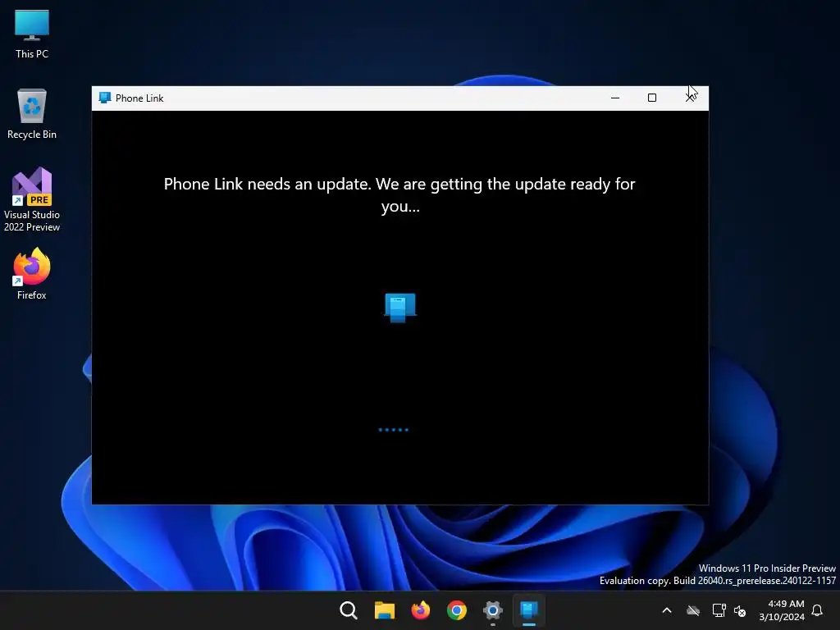Click the Phone Link logo in window center

[400, 307]
